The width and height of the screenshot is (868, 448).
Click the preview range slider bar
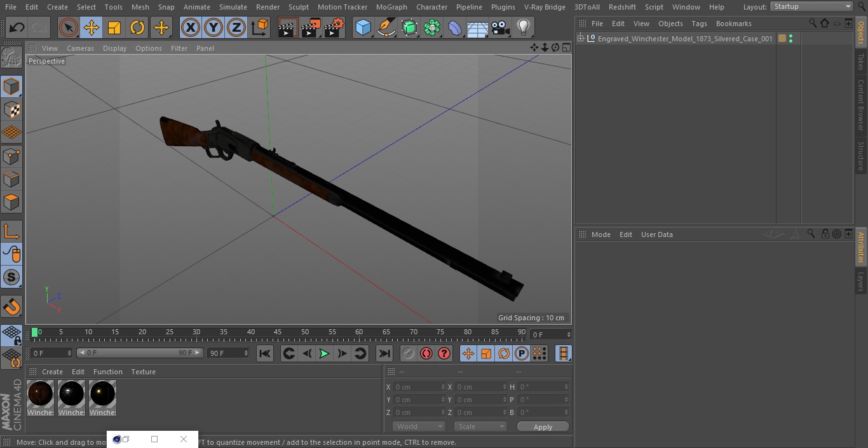[x=140, y=353]
